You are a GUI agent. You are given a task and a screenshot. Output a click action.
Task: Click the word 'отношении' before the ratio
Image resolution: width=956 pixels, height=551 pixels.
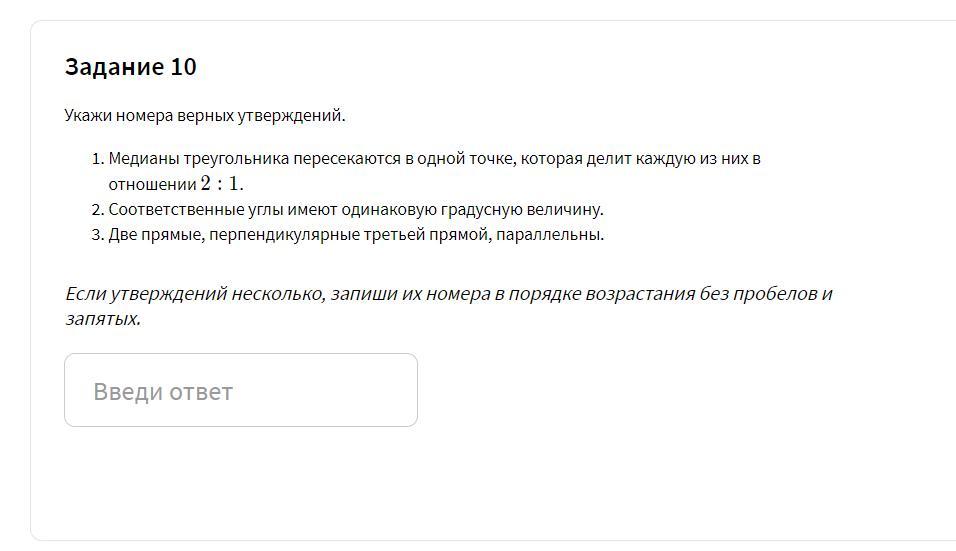[152, 183]
